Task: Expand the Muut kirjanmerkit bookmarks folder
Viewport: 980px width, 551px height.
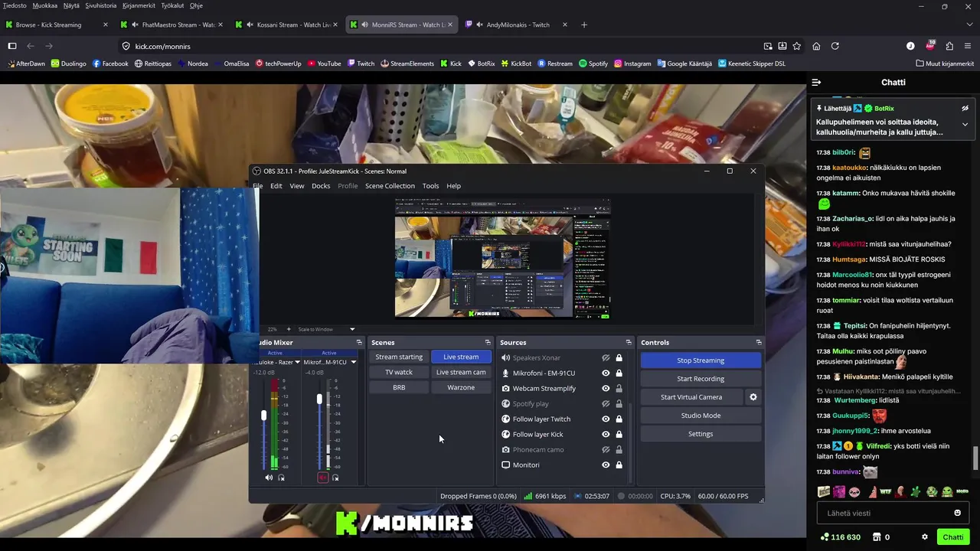Action: [943, 64]
